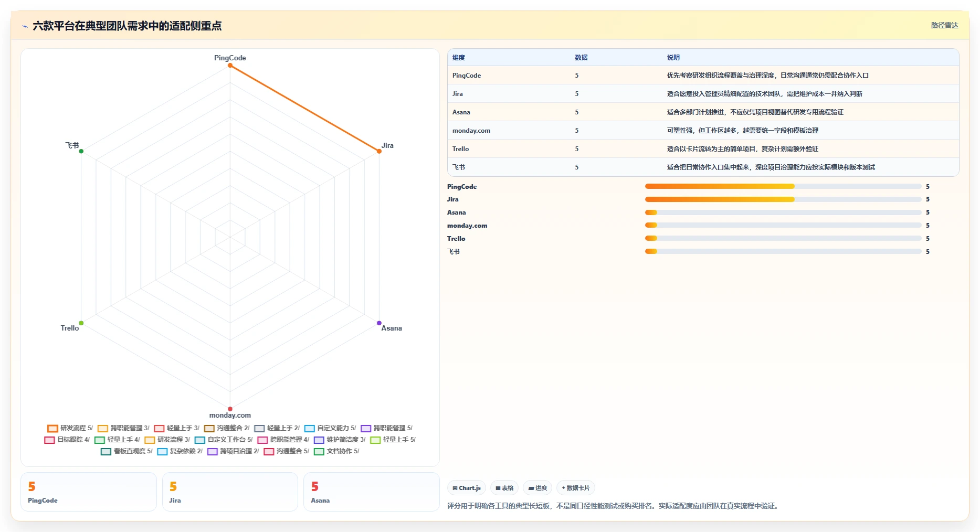
Task: Open the Jira data card
Action: (230, 492)
